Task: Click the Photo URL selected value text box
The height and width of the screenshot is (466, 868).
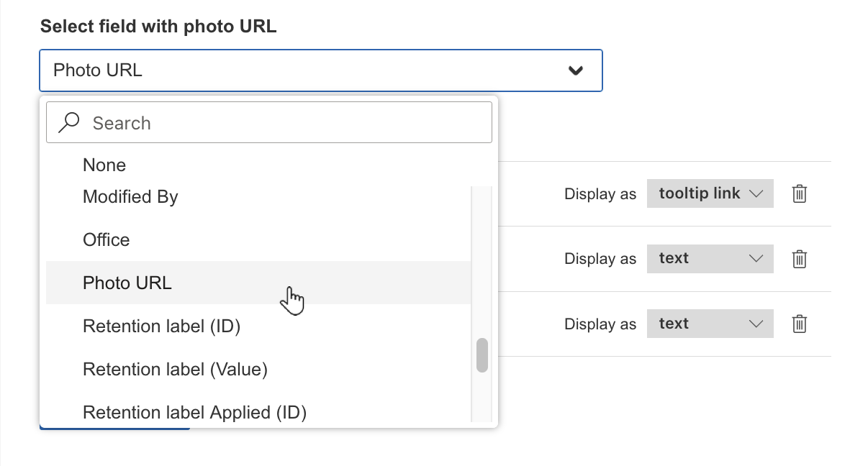Action: (288, 70)
